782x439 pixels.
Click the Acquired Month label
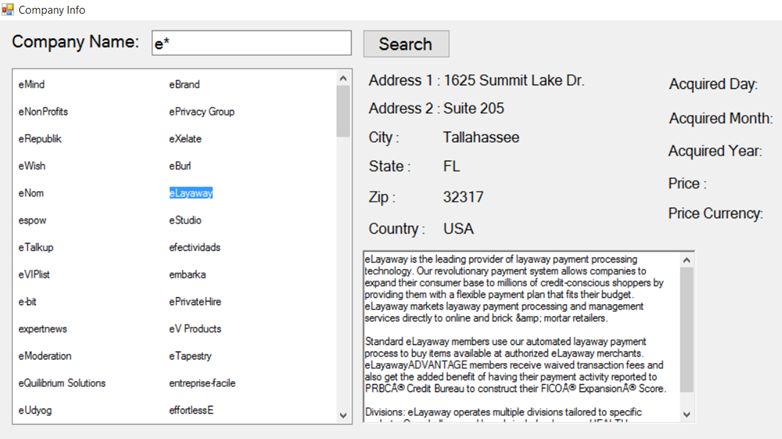click(x=721, y=118)
